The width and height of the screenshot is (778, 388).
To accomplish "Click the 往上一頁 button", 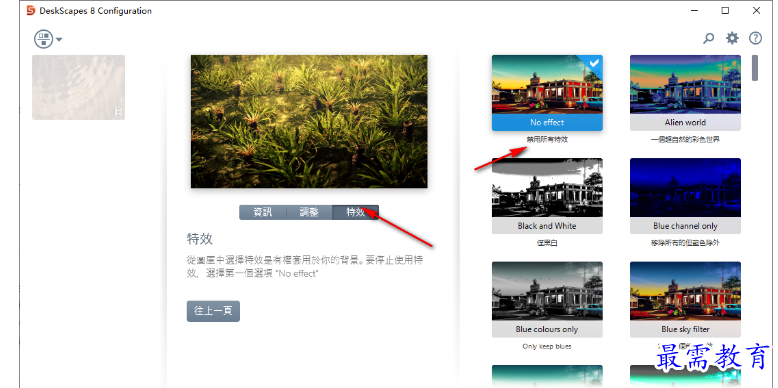I will 213,311.
